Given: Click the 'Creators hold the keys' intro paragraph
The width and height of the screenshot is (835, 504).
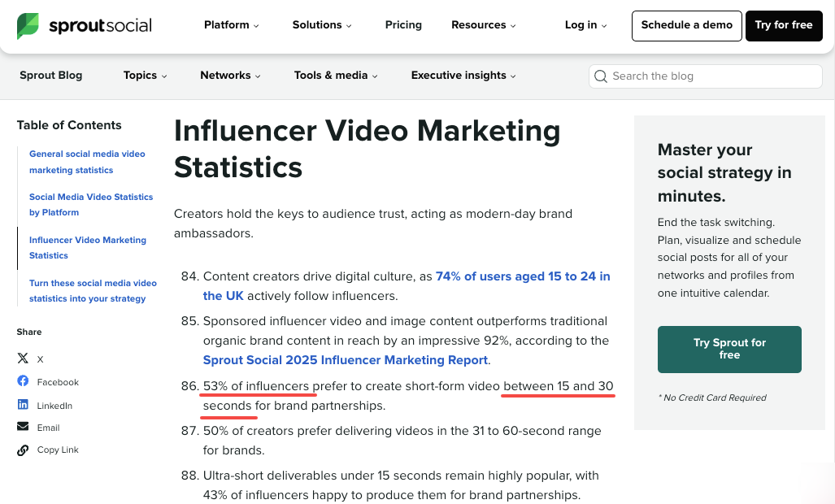Looking at the screenshot, I should pos(373,224).
